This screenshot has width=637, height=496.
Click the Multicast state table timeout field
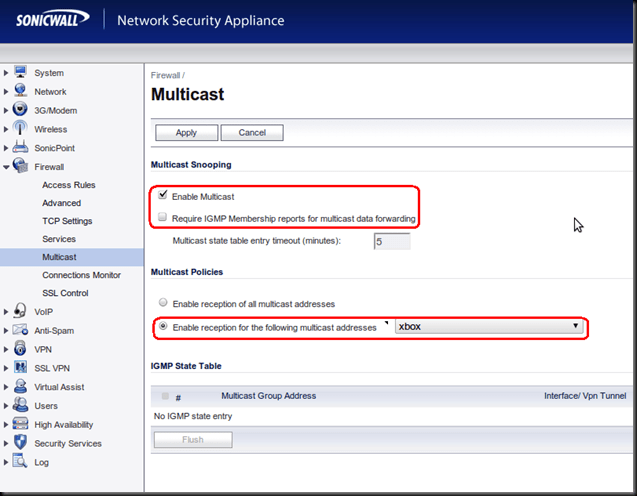(x=392, y=241)
